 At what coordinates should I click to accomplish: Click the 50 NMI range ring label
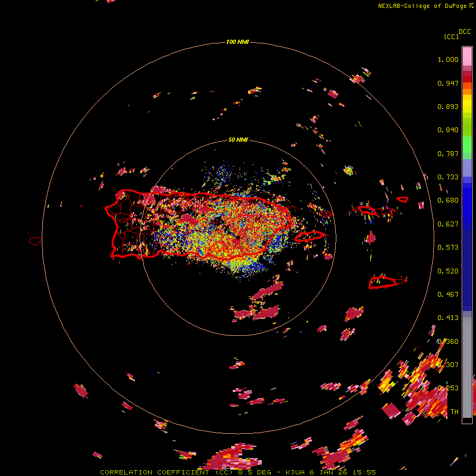click(238, 140)
